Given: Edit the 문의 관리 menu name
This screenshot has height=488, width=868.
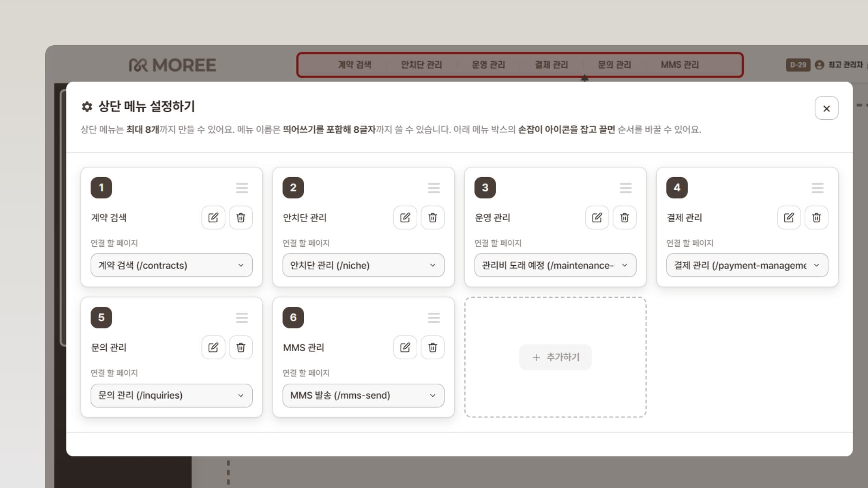Looking at the screenshot, I should tap(213, 347).
